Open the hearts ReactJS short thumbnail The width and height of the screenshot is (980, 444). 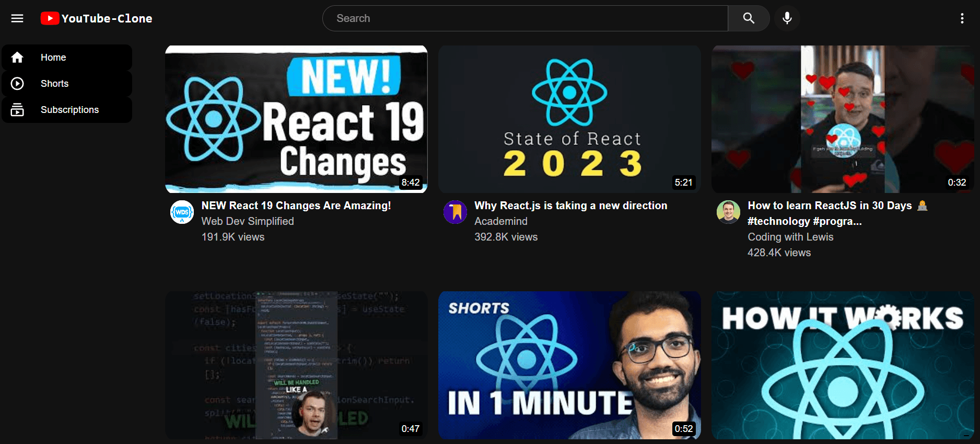843,119
